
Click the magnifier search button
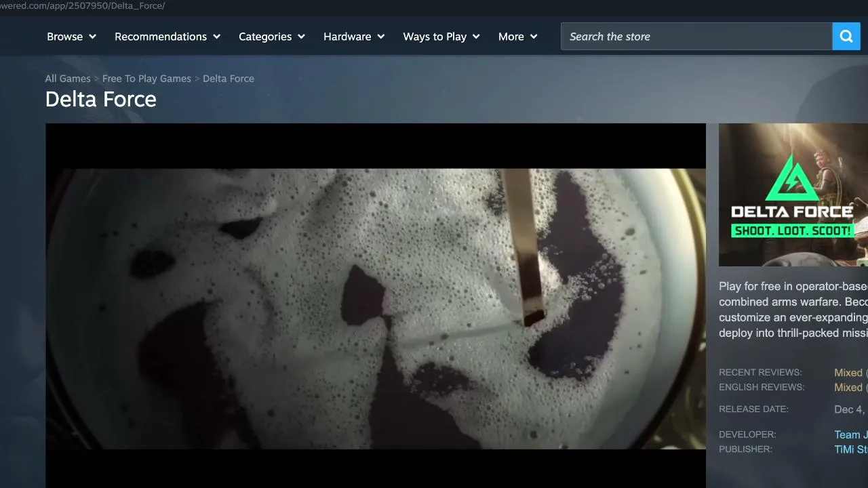tap(846, 37)
